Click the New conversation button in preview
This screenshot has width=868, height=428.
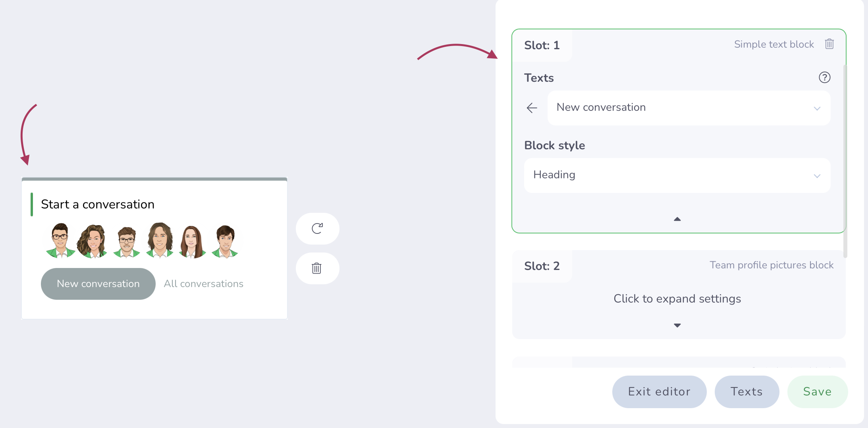tap(98, 283)
